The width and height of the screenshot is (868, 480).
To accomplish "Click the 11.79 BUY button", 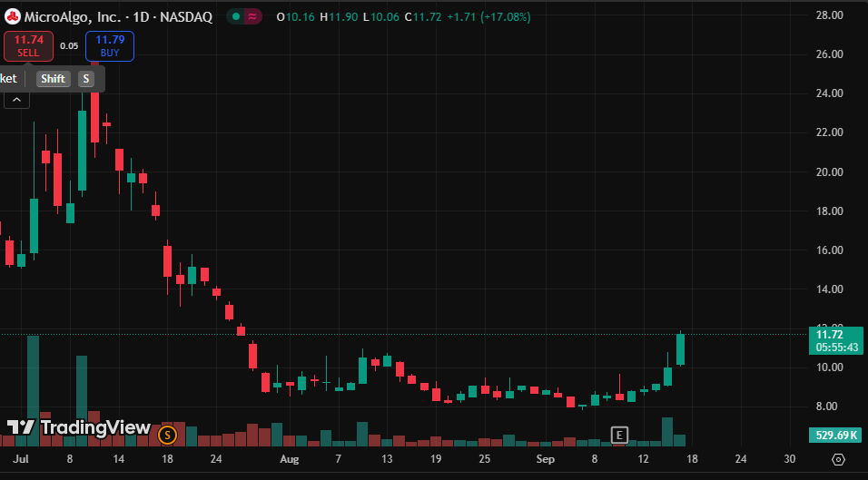I will click(x=110, y=46).
